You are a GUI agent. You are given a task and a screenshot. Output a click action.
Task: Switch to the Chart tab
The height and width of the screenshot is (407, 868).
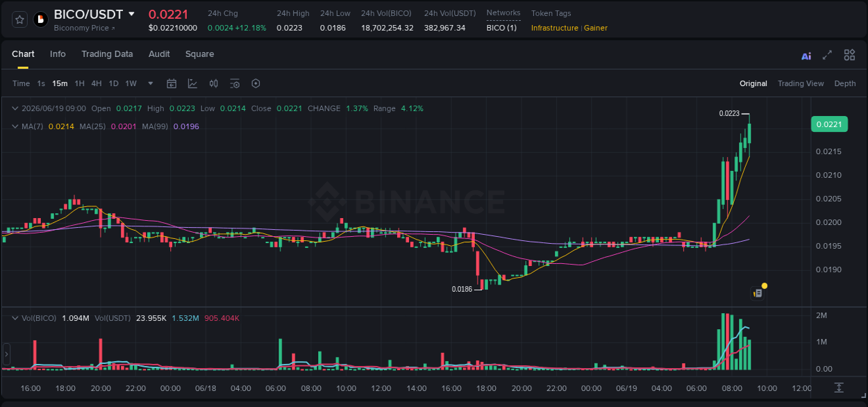tap(23, 54)
